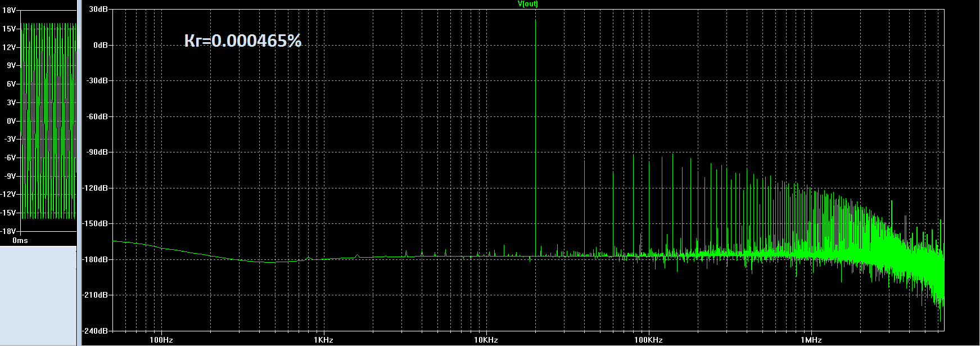Click the -240dB axis label
Viewport: 980px width, 346px height.
(x=96, y=331)
